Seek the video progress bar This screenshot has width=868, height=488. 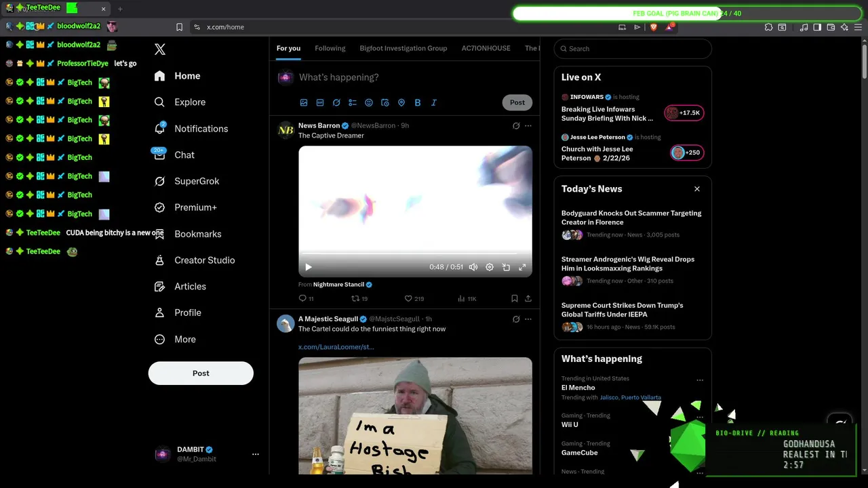[x=415, y=255]
